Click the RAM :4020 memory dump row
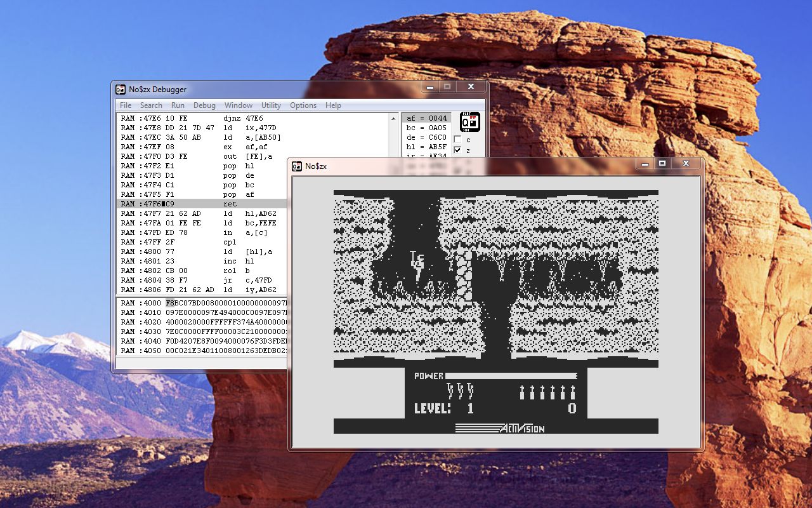Screen dimensions: 812x508 click(x=203, y=322)
